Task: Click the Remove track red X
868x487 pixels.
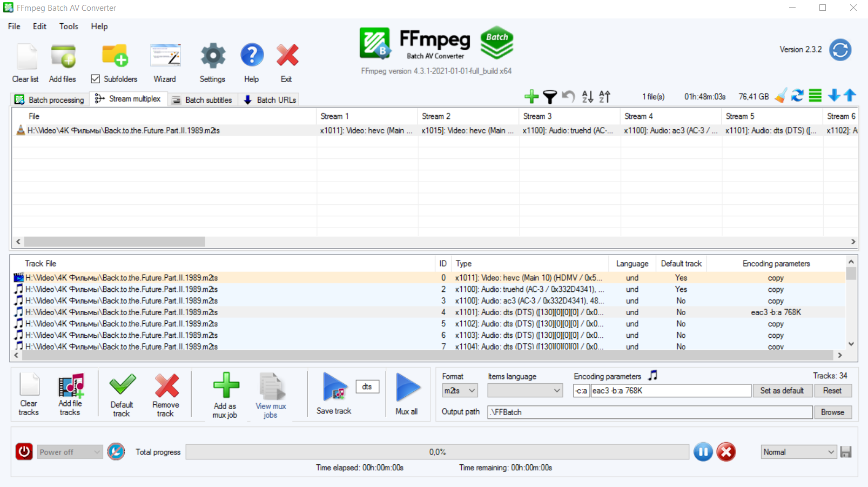Action: coord(166,386)
